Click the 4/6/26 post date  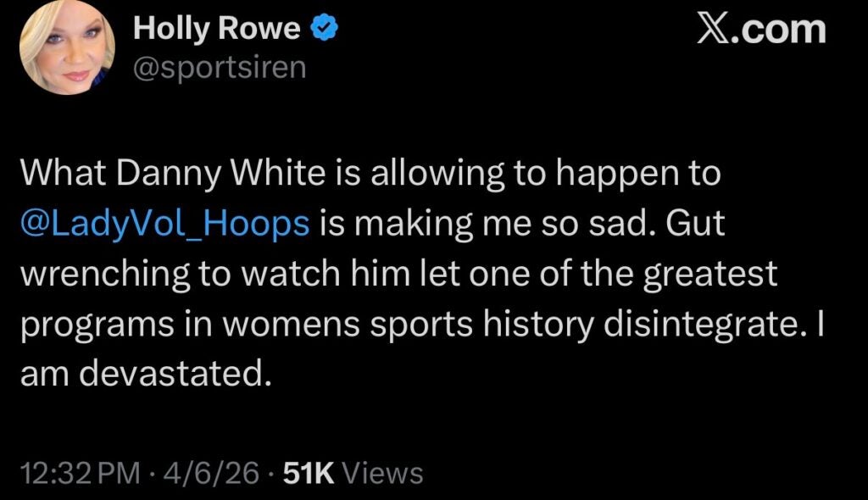click(x=214, y=473)
